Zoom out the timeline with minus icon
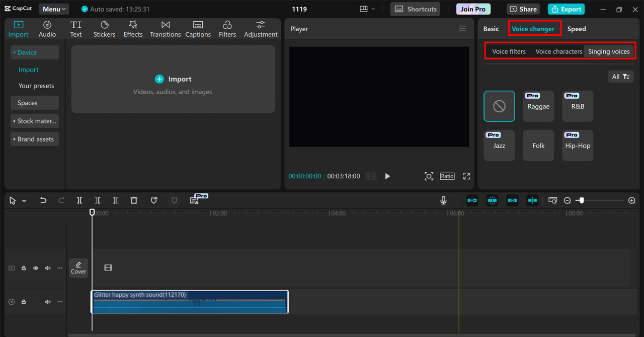 tap(568, 200)
